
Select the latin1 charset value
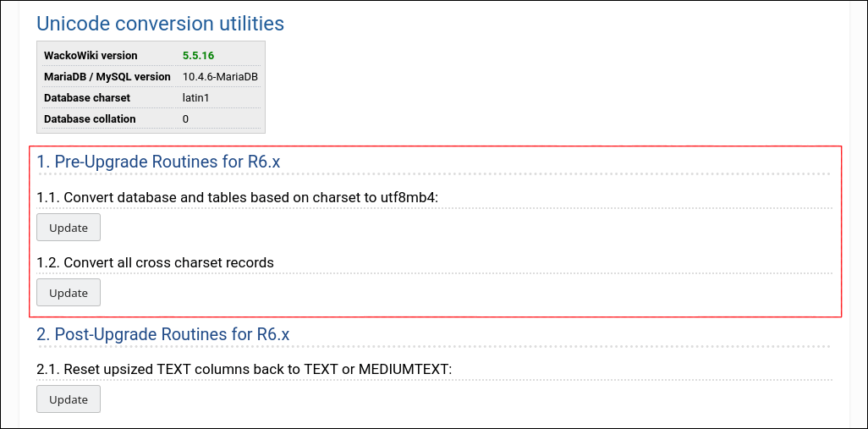(195, 98)
